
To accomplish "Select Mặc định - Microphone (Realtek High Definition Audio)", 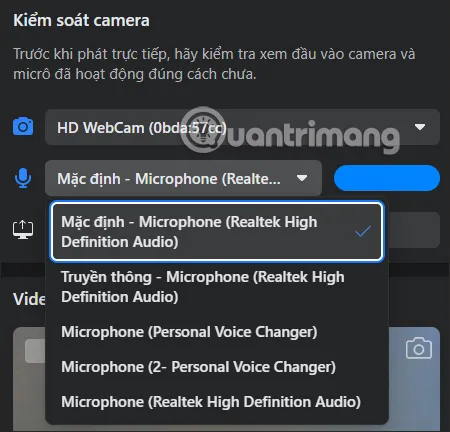I will (x=217, y=232).
